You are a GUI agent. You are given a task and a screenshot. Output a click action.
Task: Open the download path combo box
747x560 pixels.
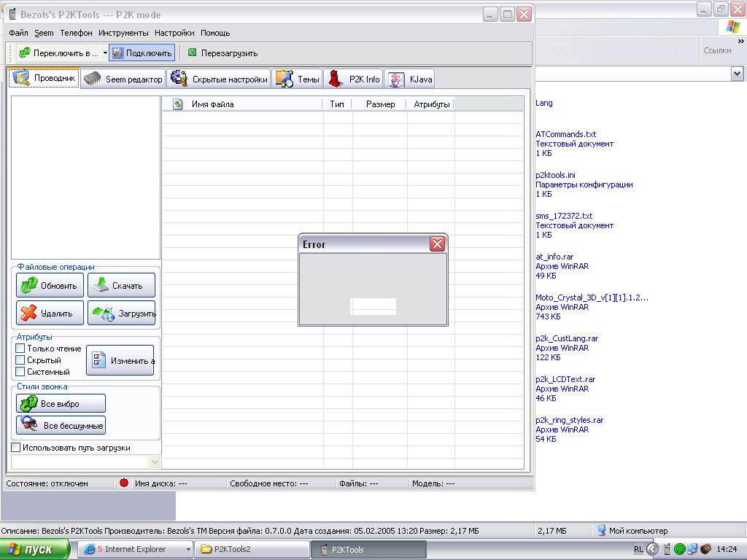click(155, 462)
